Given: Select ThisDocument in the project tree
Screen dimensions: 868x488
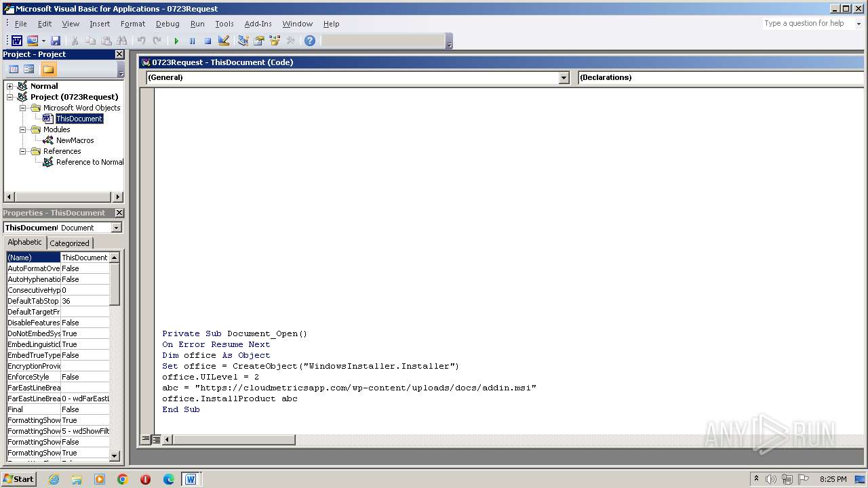Looking at the screenshot, I should click(79, 119).
